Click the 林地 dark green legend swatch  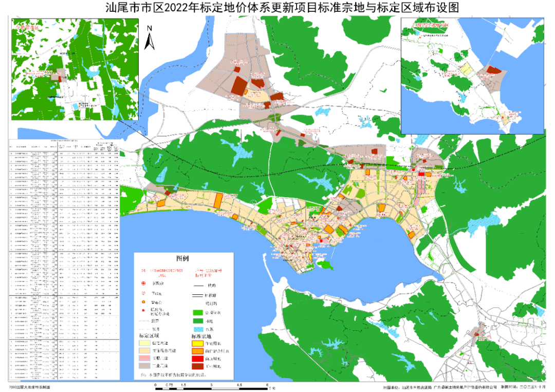198,321
